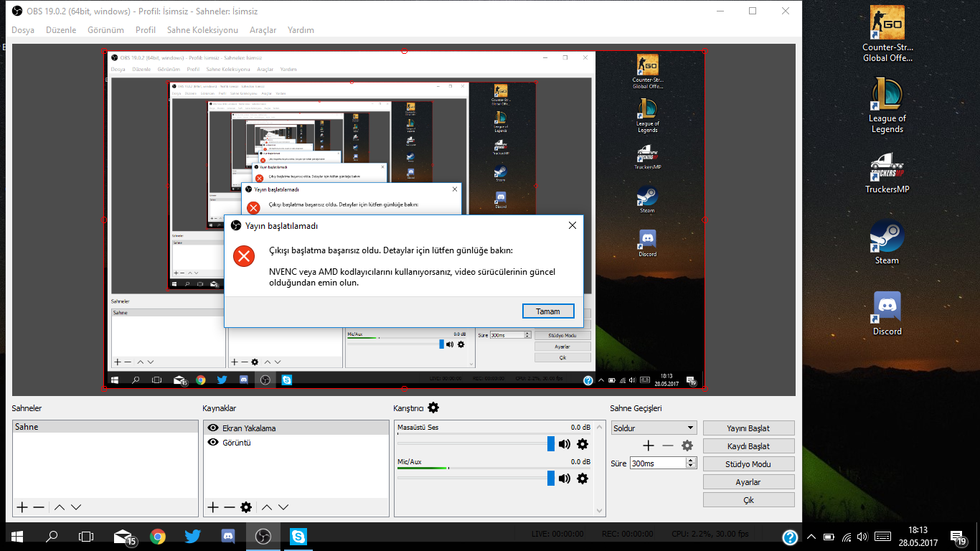Open Windows Start menu
Image resolution: width=980 pixels, height=551 pixels.
(17, 536)
